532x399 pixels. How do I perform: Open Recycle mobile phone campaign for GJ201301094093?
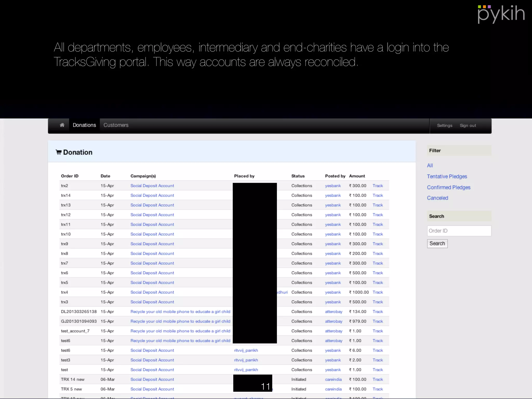pos(180,321)
